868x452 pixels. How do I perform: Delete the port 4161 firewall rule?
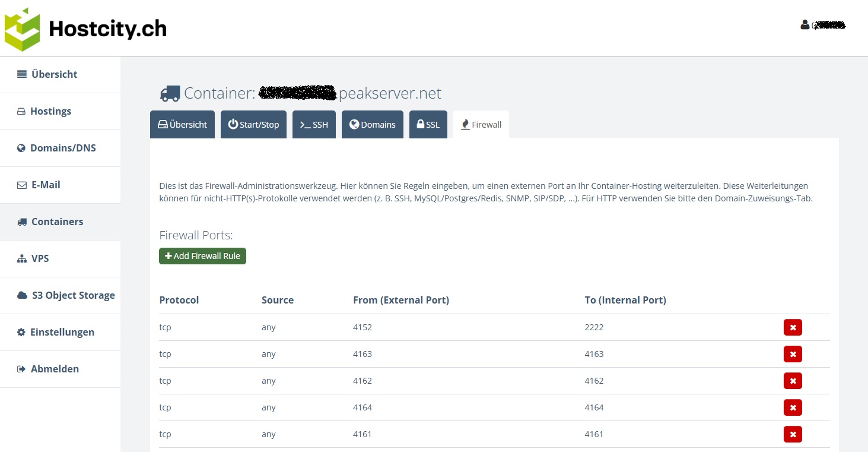[x=793, y=434]
